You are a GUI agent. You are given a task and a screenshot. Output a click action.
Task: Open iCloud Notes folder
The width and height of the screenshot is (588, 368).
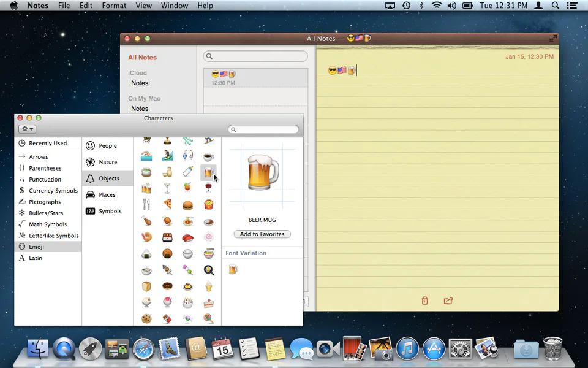pyautogui.click(x=140, y=83)
